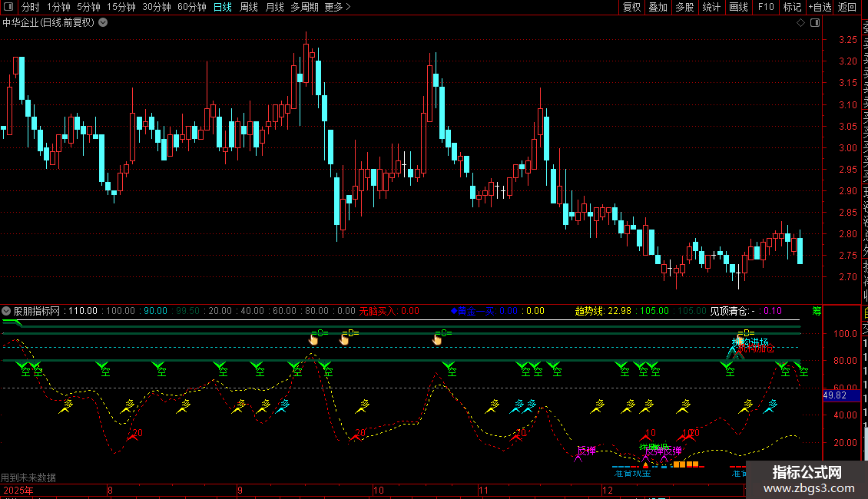Click the 用到未来数据 warning text
The image size is (868, 499).
pyautogui.click(x=28, y=478)
